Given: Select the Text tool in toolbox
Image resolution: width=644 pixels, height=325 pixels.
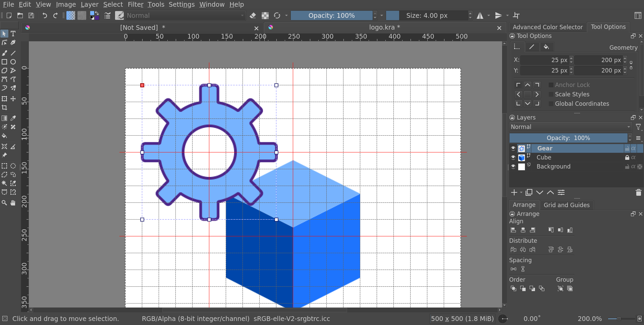Looking at the screenshot, I should (x=13, y=34).
